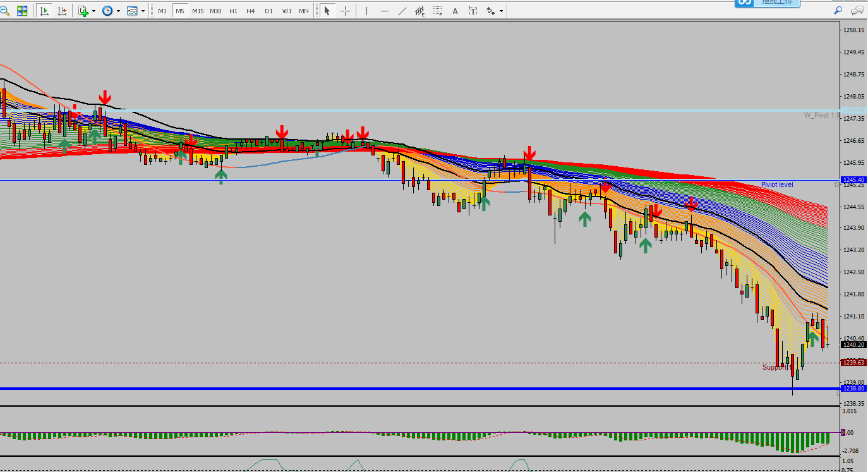
Task: Select the text 'A' tool
Action: [455, 11]
